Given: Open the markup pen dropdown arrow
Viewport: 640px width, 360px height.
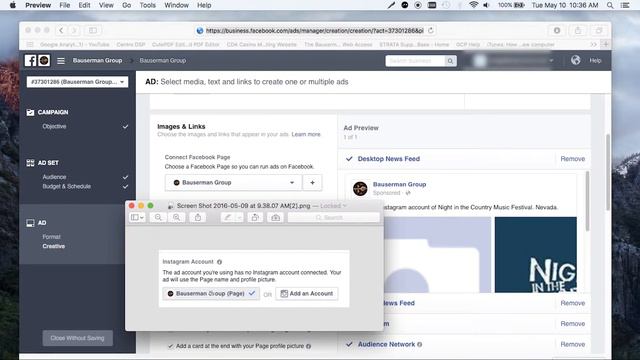Looking at the screenshot, I should 239,218.
